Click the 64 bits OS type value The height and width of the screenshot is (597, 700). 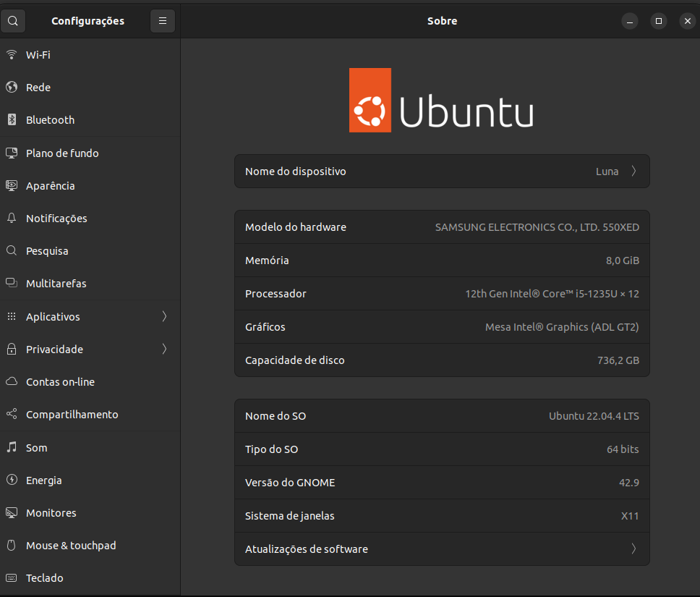[x=623, y=449]
